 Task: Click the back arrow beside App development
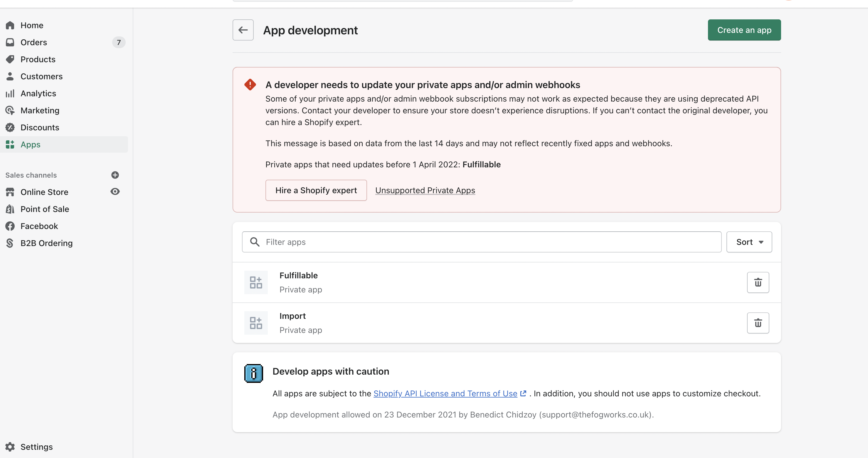click(243, 30)
